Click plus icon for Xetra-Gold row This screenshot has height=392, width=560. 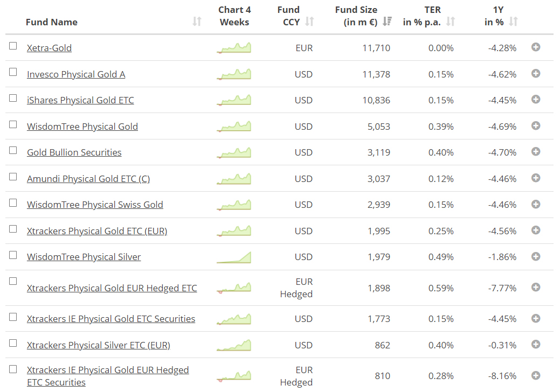point(536,47)
